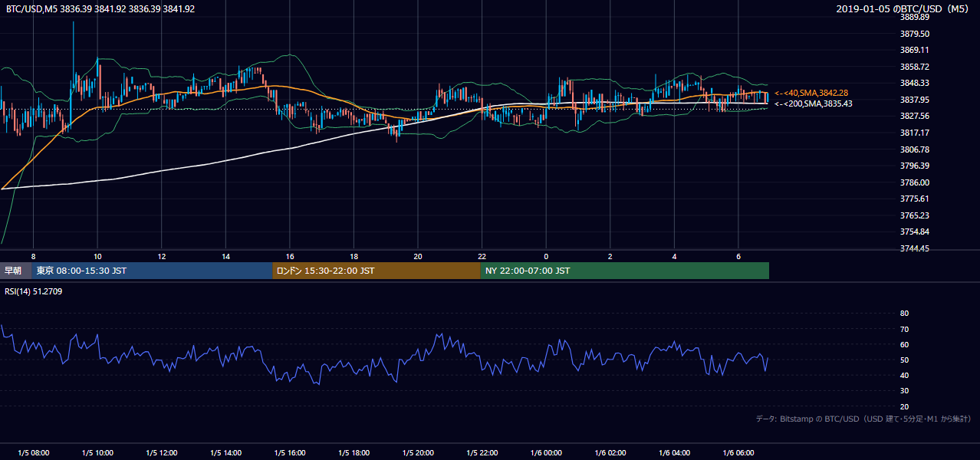Click the BTC/USD,M5 OHLC header text
This screenshot has width=980, height=460.
[x=100, y=8]
